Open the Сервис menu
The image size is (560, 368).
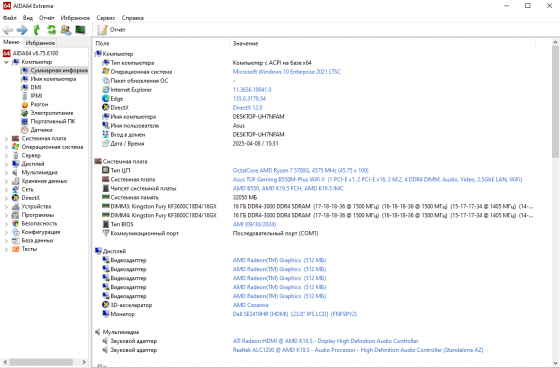tap(106, 18)
